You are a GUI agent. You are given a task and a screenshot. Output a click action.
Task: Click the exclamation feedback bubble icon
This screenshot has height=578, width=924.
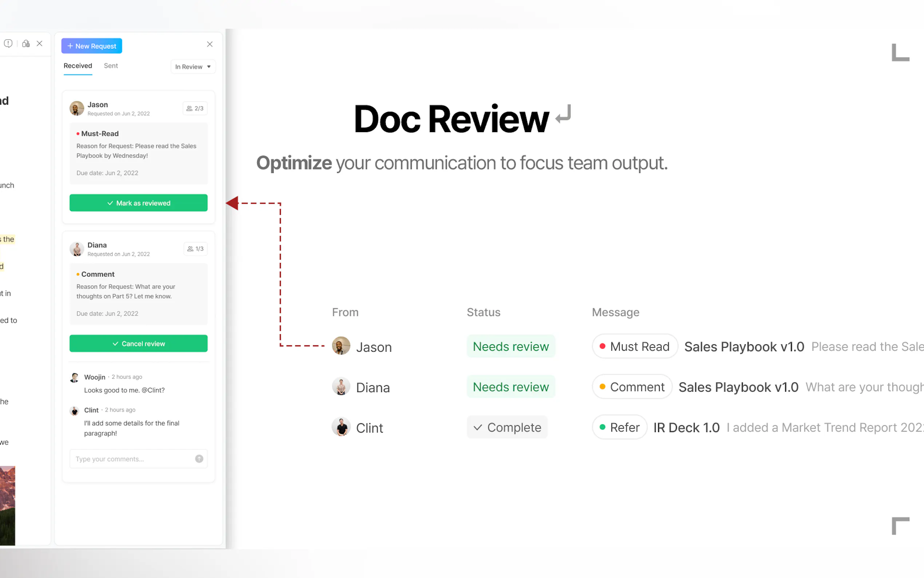[x=8, y=44]
